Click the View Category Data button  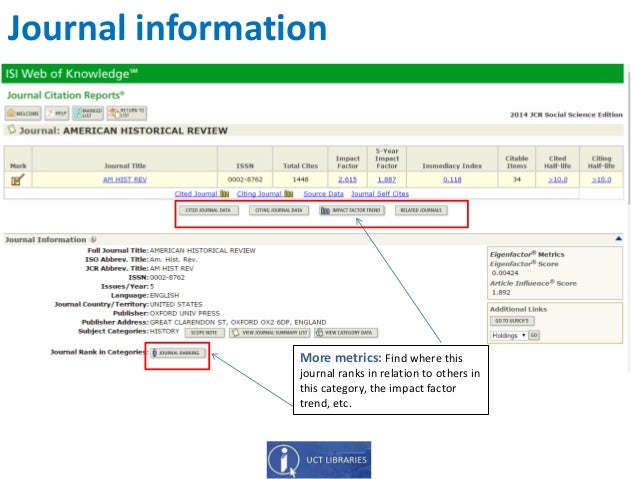[346, 333]
